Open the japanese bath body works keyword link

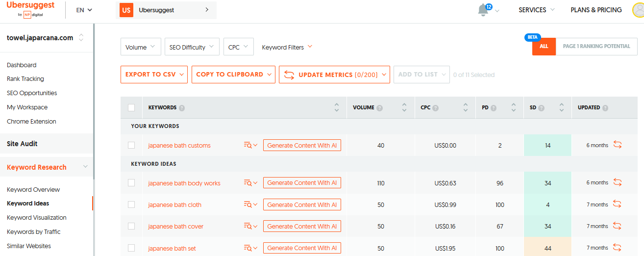point(184,183)
